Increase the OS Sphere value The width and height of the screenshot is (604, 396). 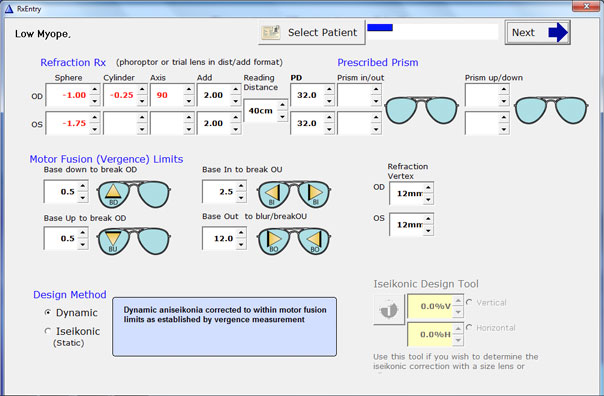(x=94, y=117)
